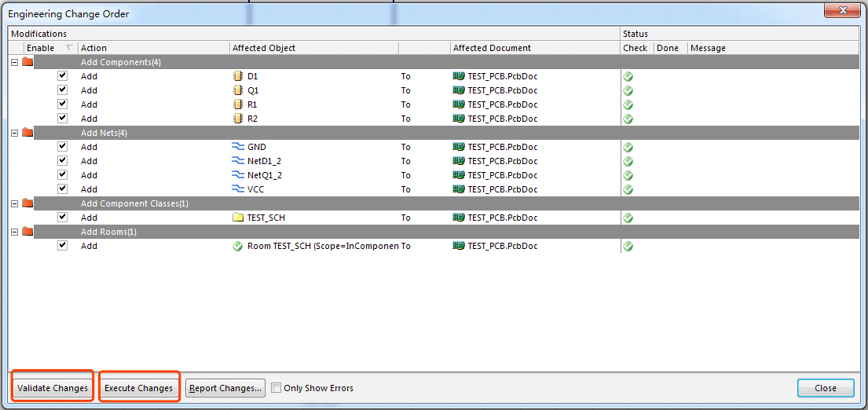
Task: Collapse the Add Nets(4) group
Action: click(x=14, y=133)
